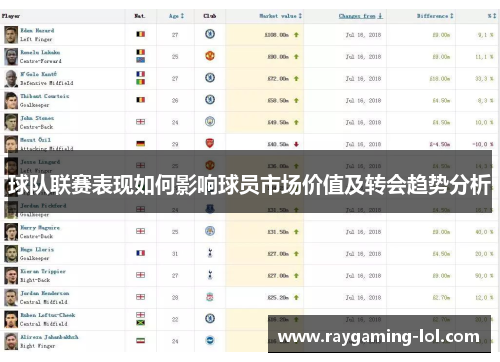Click Manchester City crest in John Stones row
The image size is (500, 362).
pyautogui.click(x=210, y=122)
